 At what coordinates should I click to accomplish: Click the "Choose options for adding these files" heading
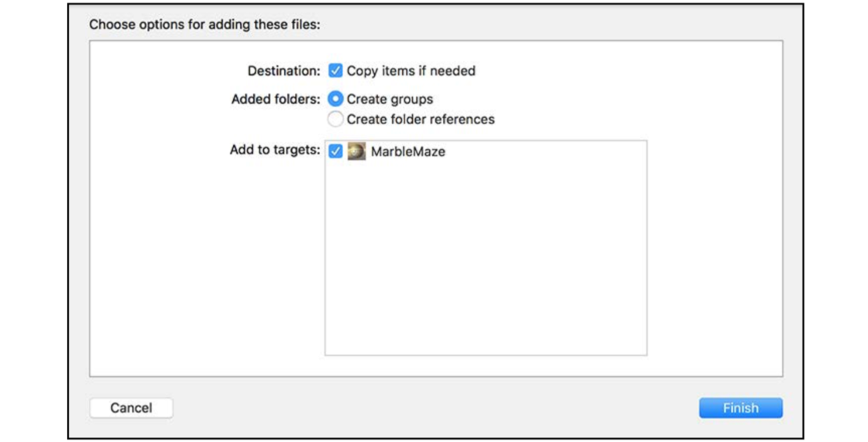click(x=204, y=25)
